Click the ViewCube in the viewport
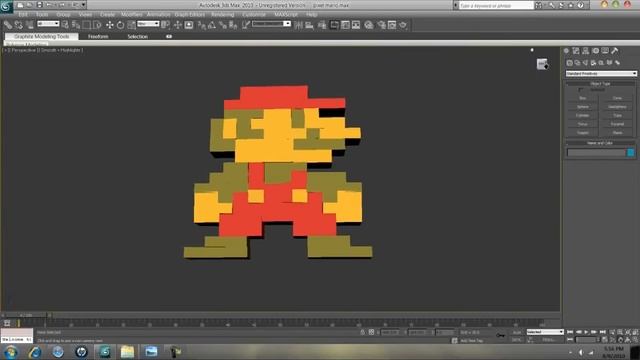The image size is (640, 360). pos(542,64)
